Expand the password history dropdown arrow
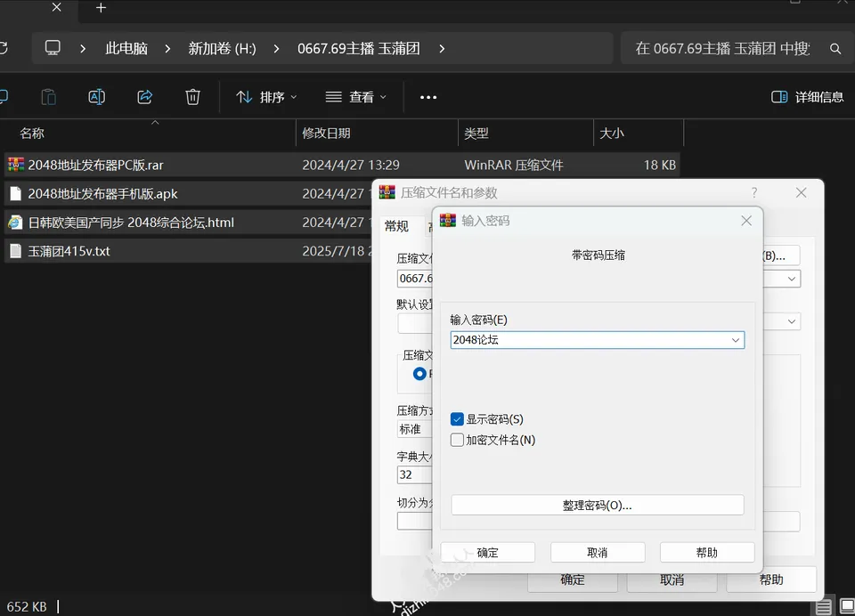The height and width of the screenshot is (616, 855). click(x=735, y=340)
